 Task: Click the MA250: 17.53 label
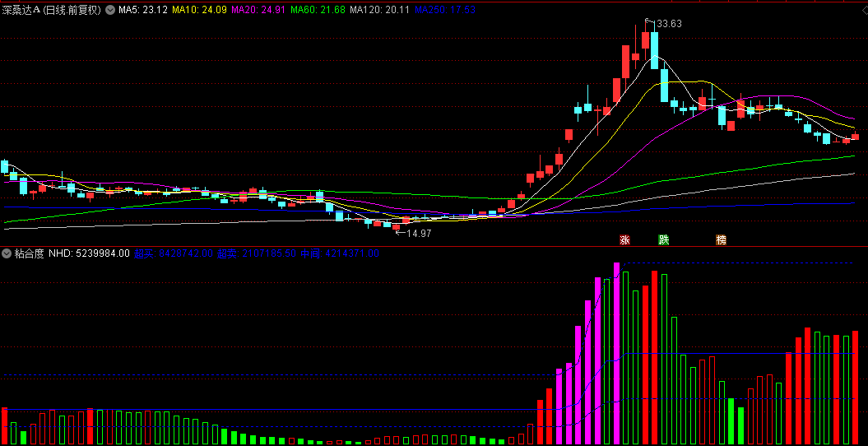click(x=445, y=10)
